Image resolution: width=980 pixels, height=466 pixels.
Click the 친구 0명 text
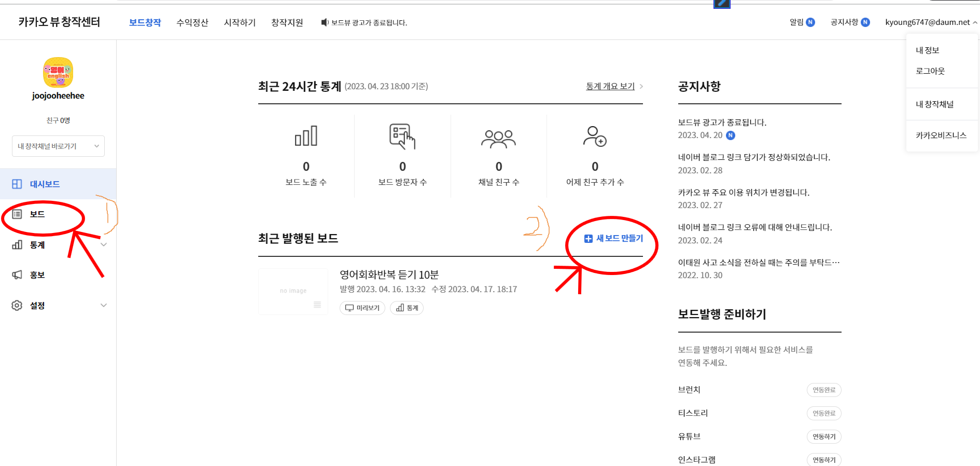click(58, 120)
